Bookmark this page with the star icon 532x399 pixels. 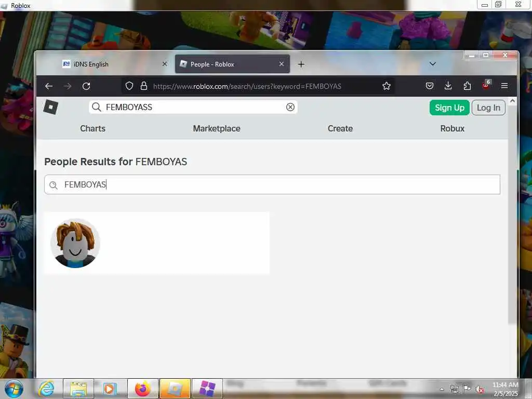(387, 86)
